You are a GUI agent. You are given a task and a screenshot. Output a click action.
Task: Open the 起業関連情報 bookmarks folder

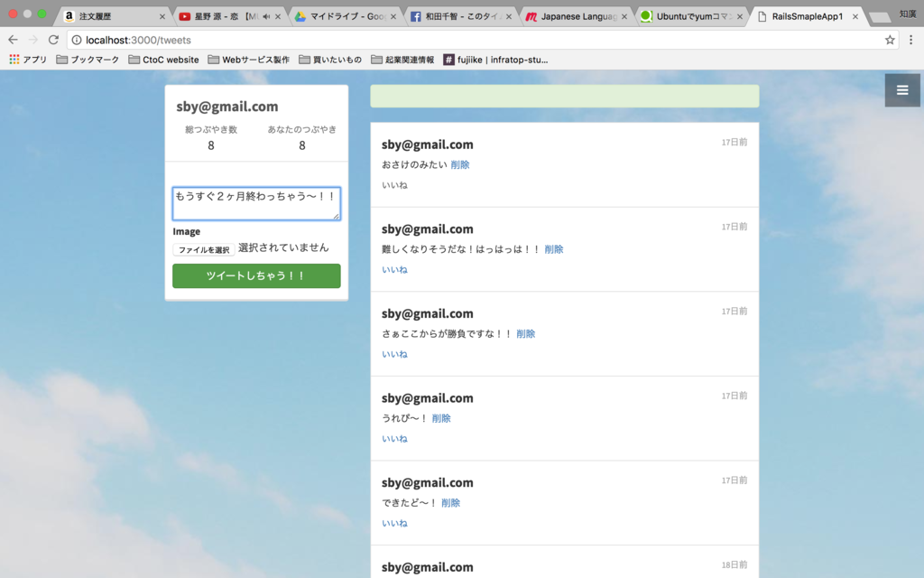click(402, 60)
